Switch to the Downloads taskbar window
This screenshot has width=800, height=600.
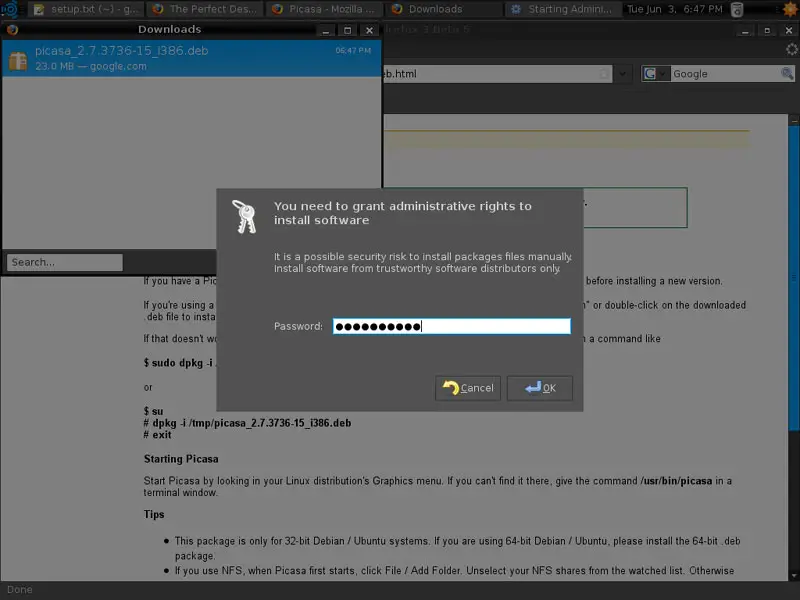coord(444,9)
